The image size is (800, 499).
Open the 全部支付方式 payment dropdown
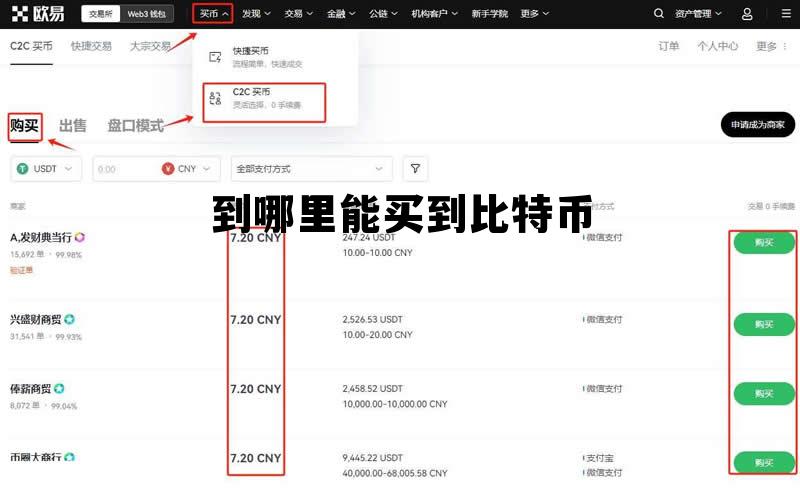(312, 169)
